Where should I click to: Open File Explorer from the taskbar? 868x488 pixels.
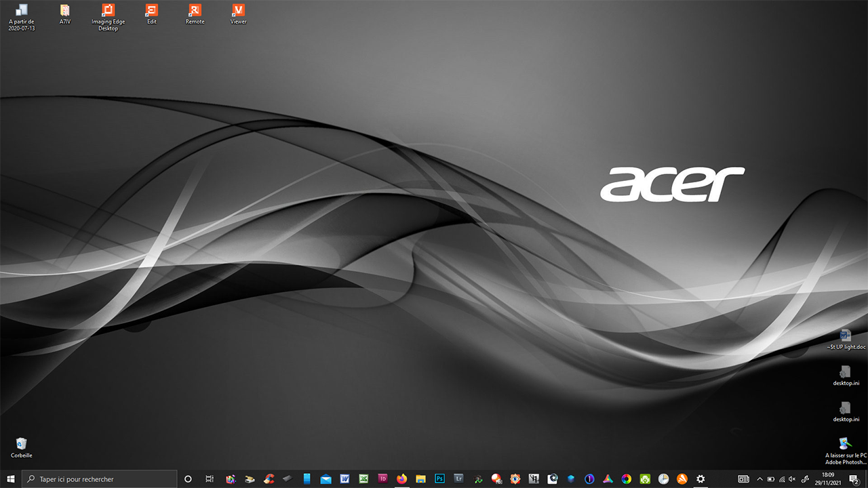(x=420, y=479)
